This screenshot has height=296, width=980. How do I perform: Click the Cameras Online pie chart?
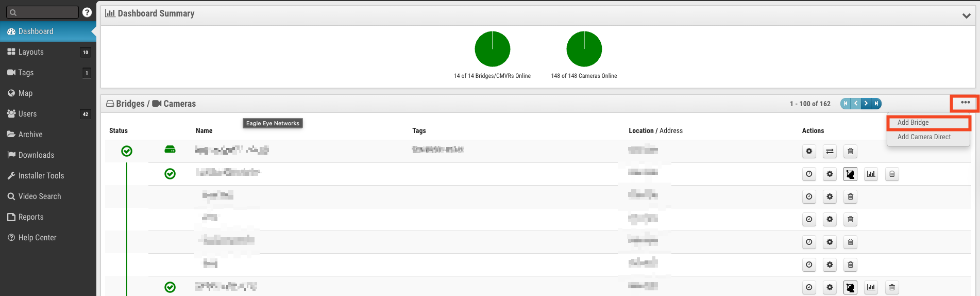click(x=584, y=49)
